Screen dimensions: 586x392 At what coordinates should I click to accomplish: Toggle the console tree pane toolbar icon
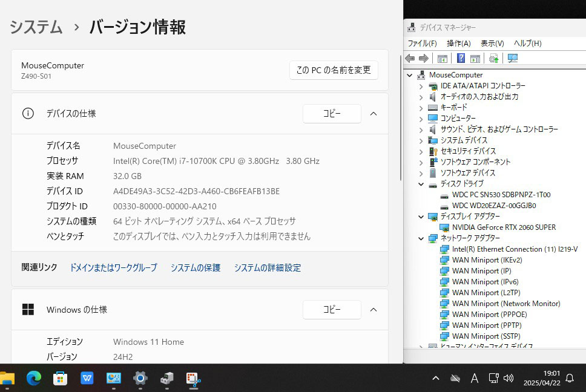coord(442,59)
